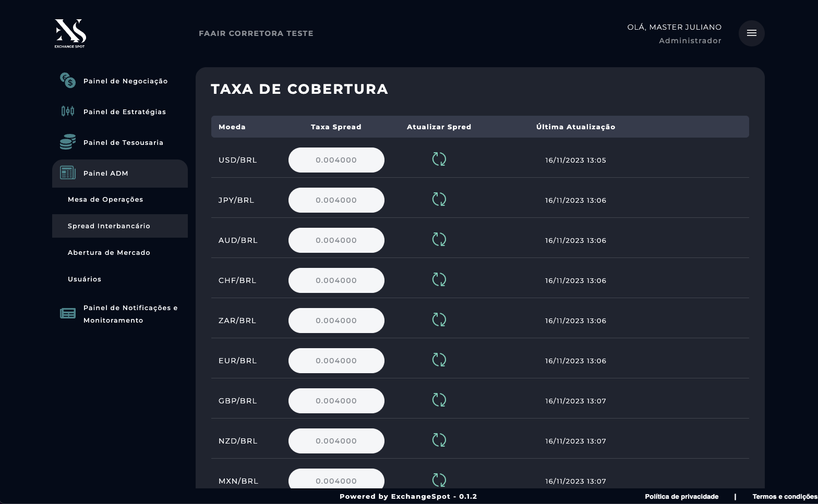Open Painel de Tesousaria
This screenshot has height=504, width=818.
point(123,143)
